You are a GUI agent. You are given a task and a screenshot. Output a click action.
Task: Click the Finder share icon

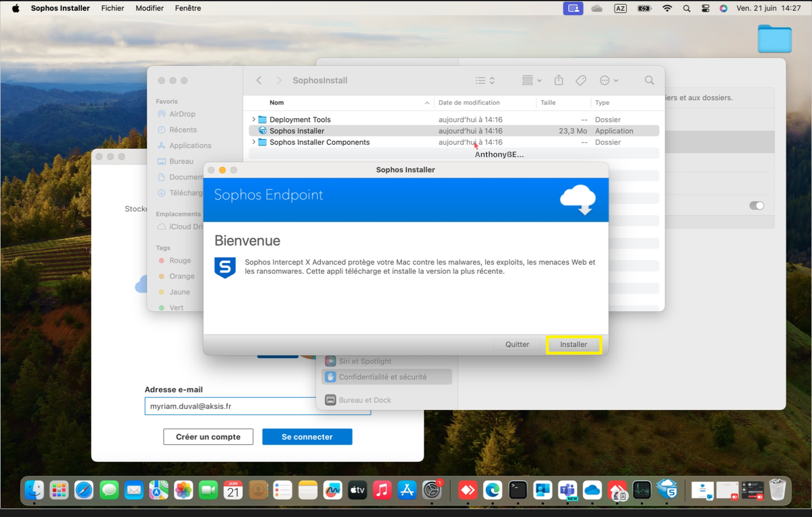(559, 80)
